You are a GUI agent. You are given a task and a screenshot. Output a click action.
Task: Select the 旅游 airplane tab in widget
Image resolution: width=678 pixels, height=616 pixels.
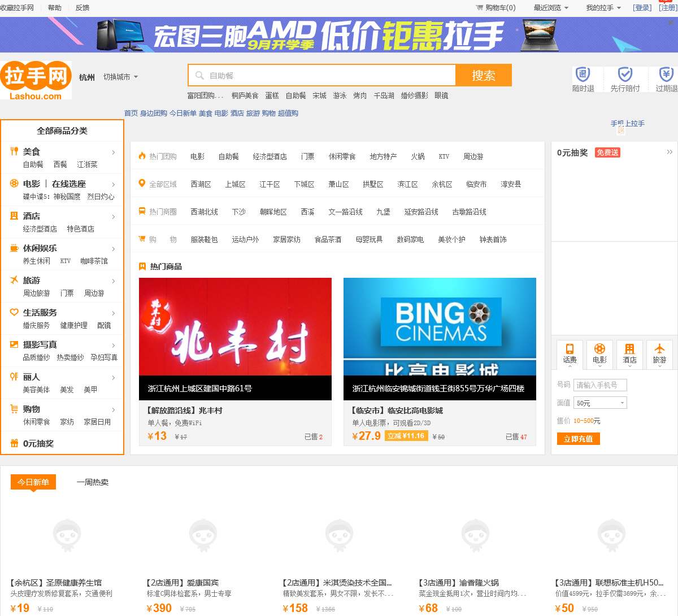(x=659, y=354)
